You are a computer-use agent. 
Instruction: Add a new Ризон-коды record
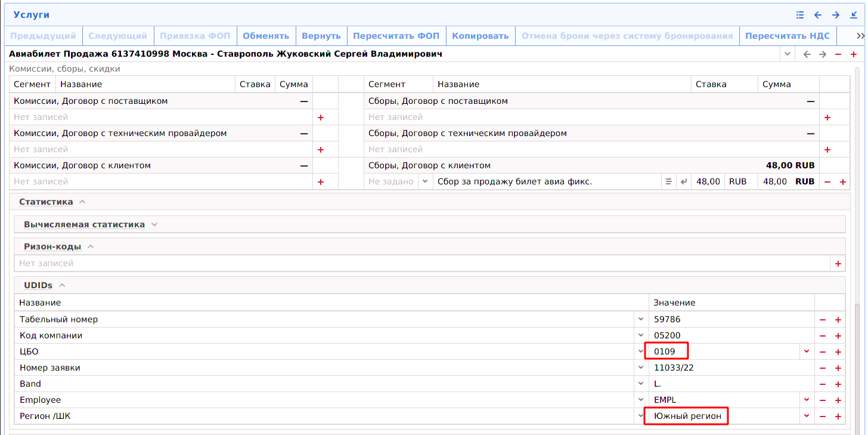pyautogui.click(x=838, y=264)
